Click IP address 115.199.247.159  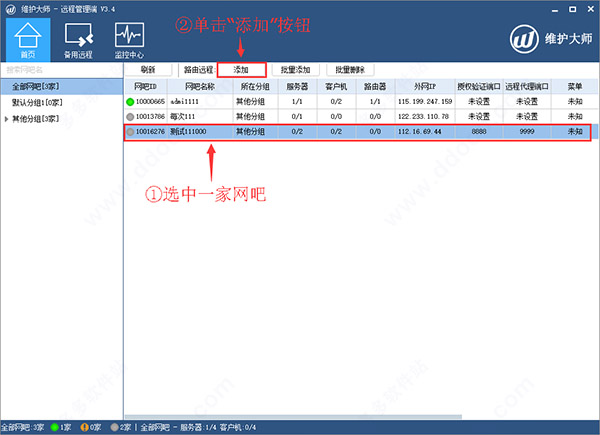pos(425,102)
